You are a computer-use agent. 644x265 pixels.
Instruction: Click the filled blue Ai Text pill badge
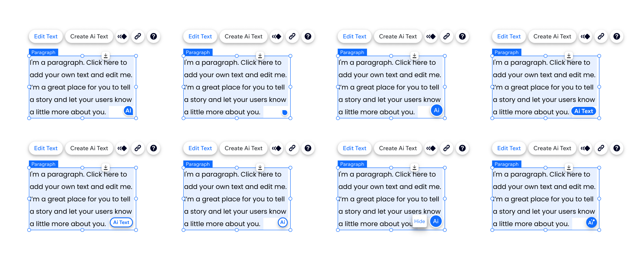[583, 111]
